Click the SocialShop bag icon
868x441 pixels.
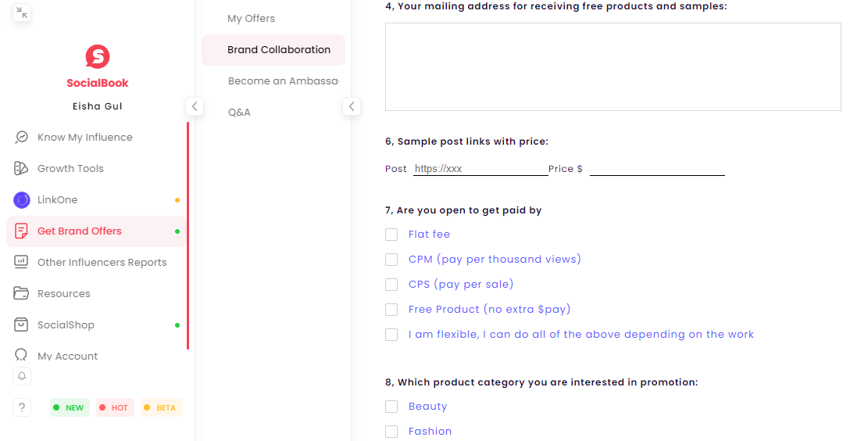click(x=22, y=325)
